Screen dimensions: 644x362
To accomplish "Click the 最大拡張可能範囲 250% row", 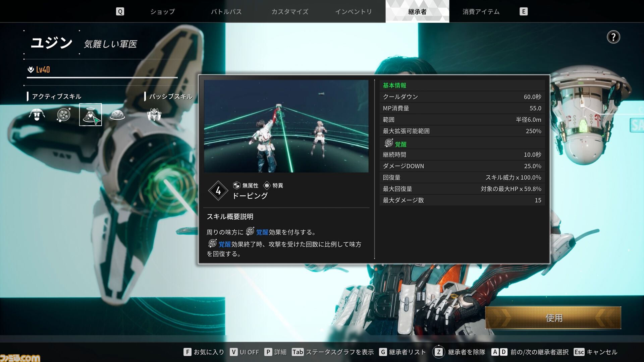I will click(462, 131).
